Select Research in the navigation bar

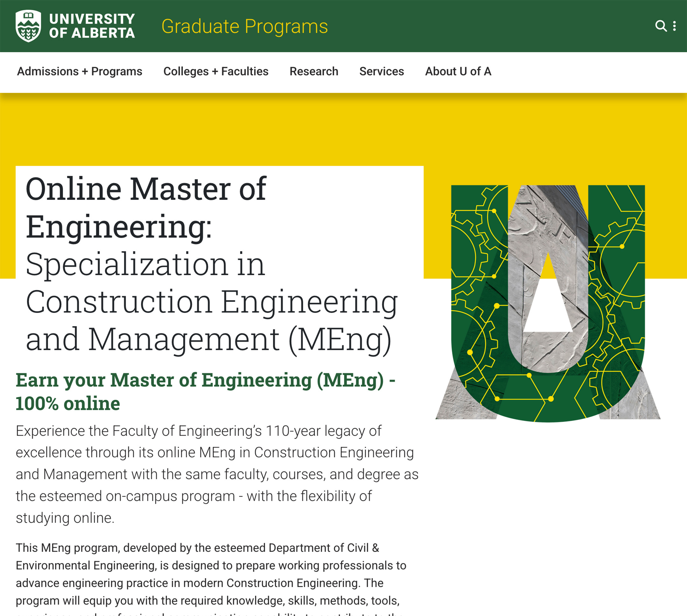tap(314, 72)
